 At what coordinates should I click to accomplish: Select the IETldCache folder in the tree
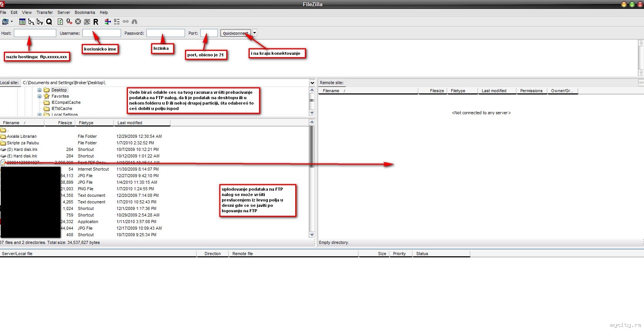click(x=62, y=108)
